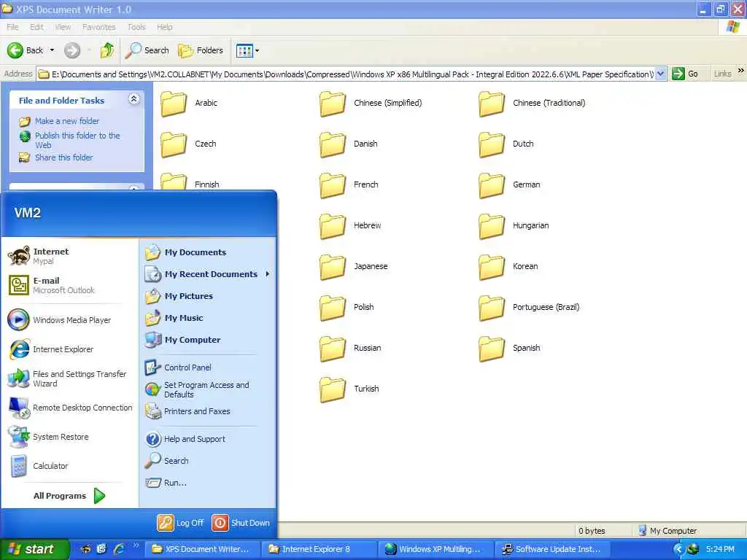This screenshot has height=560, width=747.
Task: Click Share this folder link
Action: click(64, 157)
